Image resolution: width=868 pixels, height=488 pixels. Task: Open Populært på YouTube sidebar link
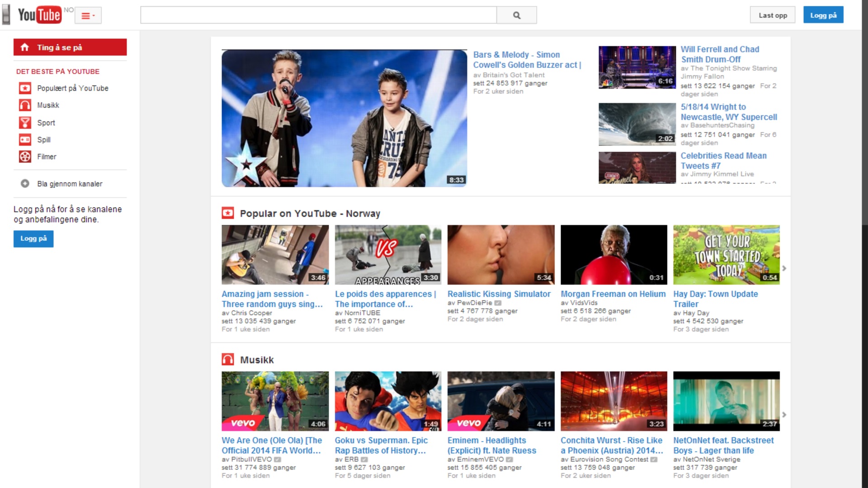73,88
